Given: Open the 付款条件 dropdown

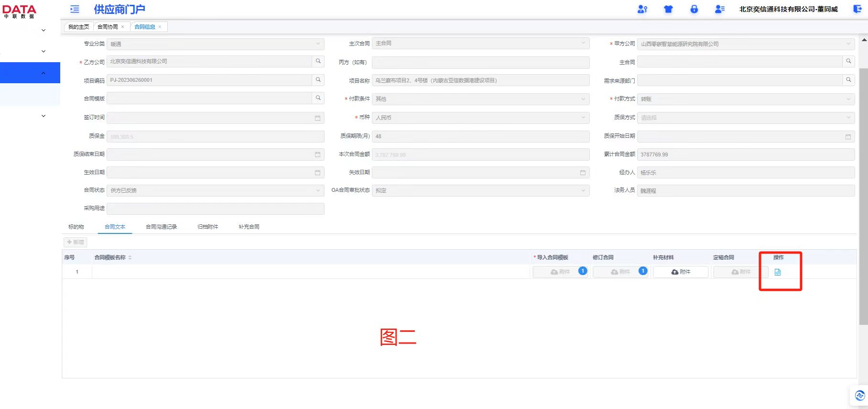Looking at the screenshot, I should click(481, 99).
